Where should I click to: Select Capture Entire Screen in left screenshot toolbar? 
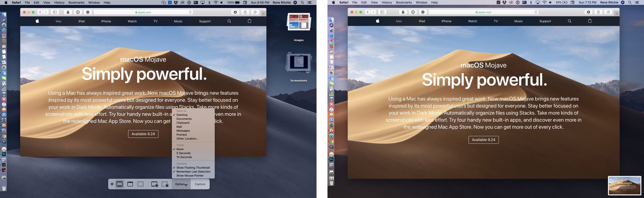tap(119, 184)
